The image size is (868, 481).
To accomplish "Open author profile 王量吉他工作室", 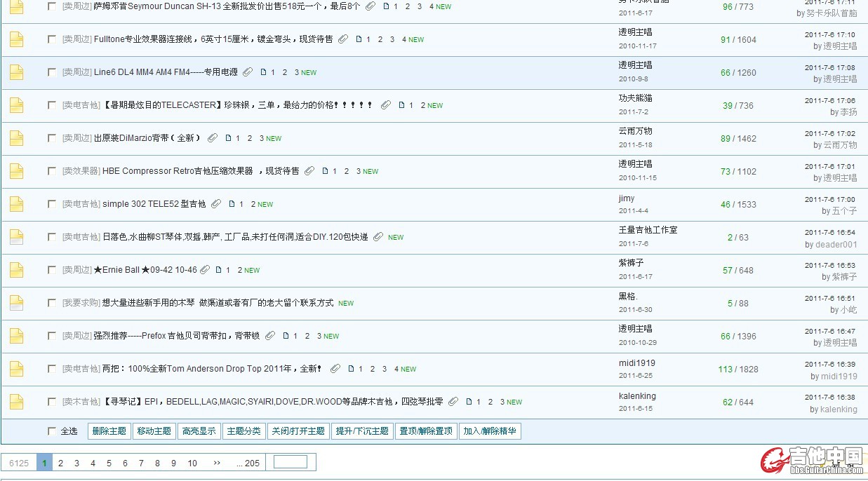I will (x=648, y=230).
